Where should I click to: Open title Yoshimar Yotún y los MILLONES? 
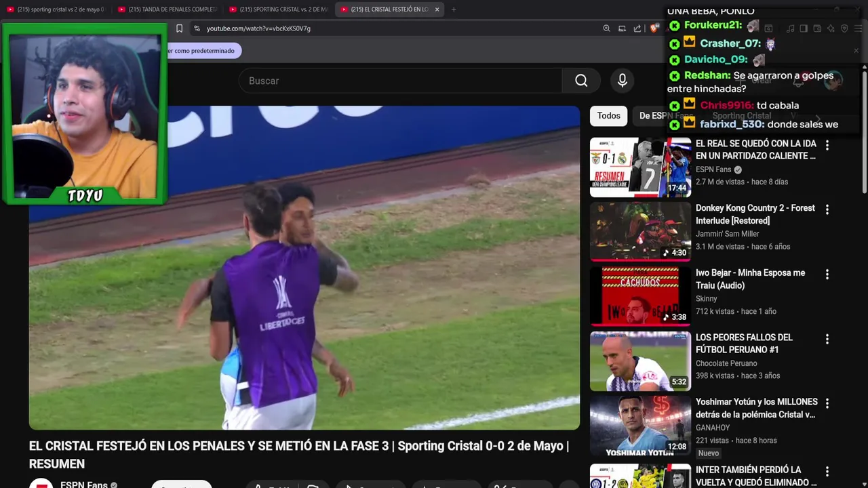[757, 408]
